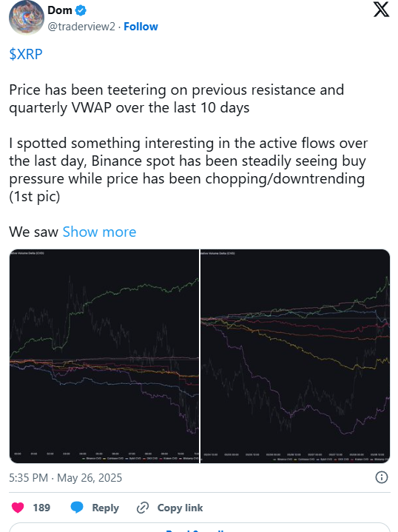Open the $XRP cashtag link
This screenshot has width=398, height=532.
tap(26, 54)
